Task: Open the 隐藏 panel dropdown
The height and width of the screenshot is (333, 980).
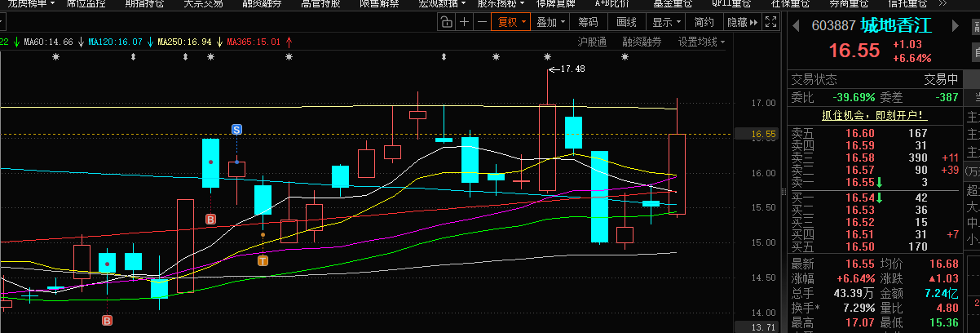Action: pyautogui.click(x=741, y=22)
